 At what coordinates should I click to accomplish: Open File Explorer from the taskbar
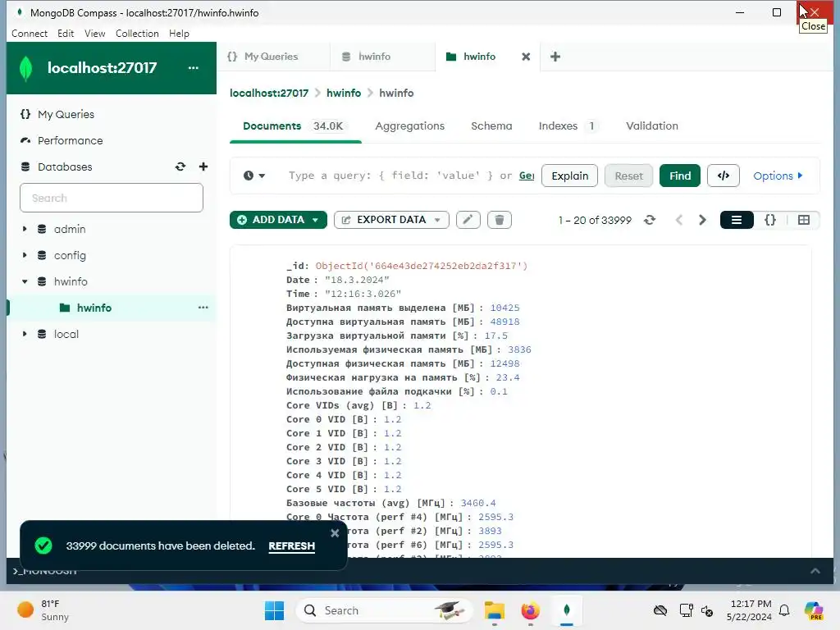pyautogui.click(x=495, y=610)
